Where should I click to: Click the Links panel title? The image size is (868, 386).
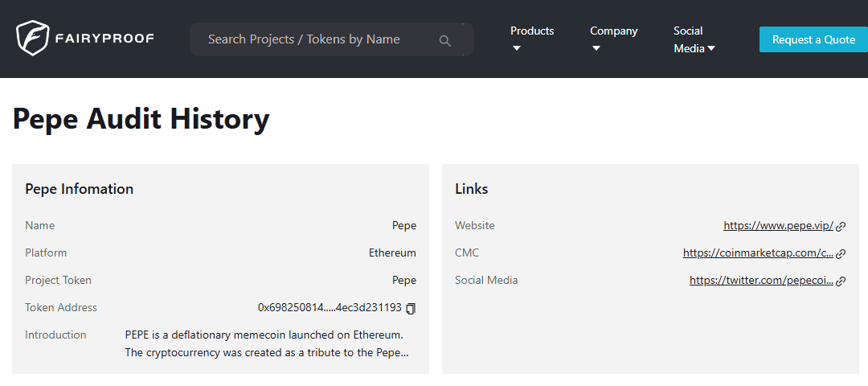[471, 189]
